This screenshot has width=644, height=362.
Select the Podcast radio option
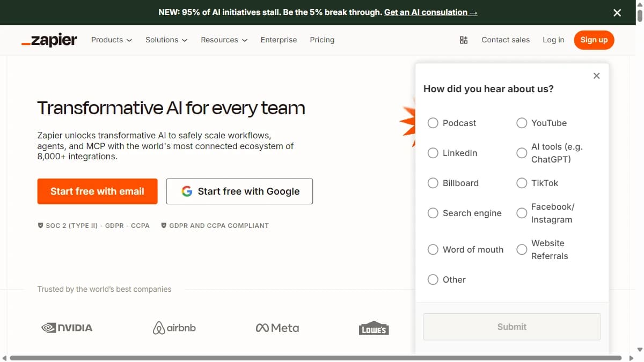click(x=433, y=123)
